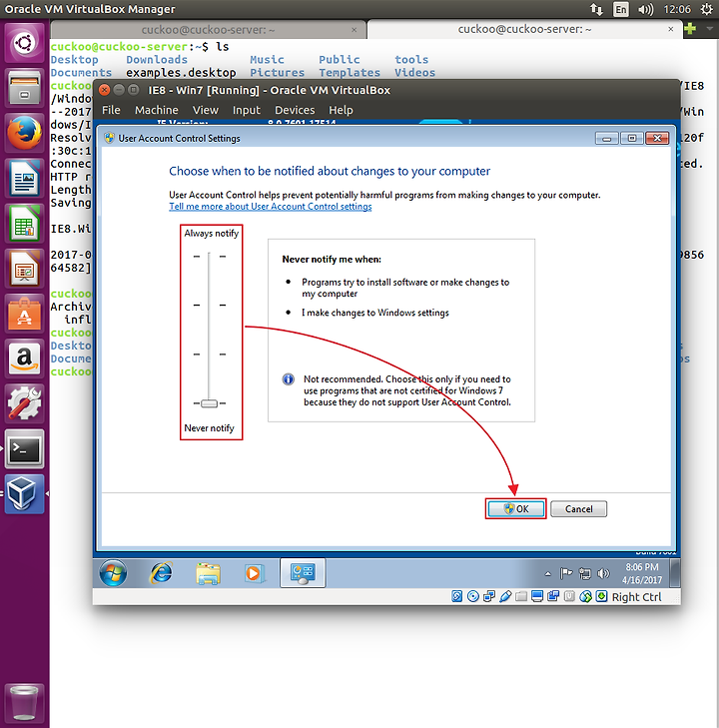Open the Amazon launcher in the dock
Viewport: 719px width, 728px height.
coord(24,359)
